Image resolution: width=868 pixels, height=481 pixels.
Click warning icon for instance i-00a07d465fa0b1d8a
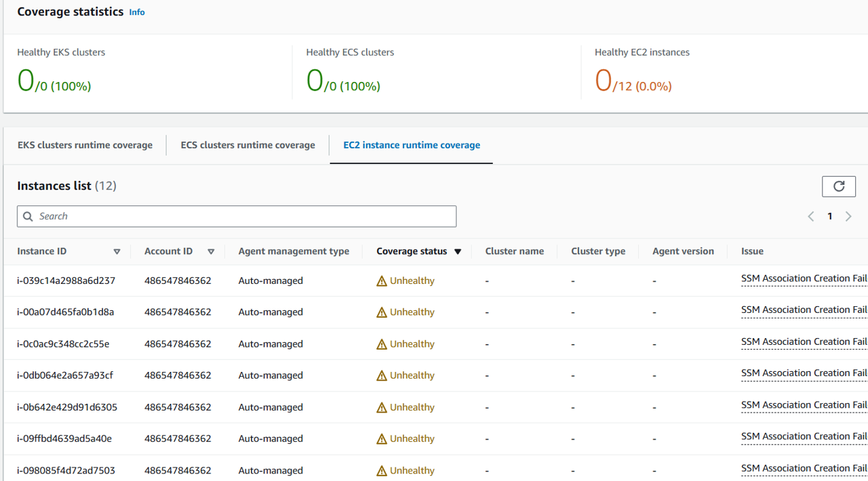tap(382, 312)
